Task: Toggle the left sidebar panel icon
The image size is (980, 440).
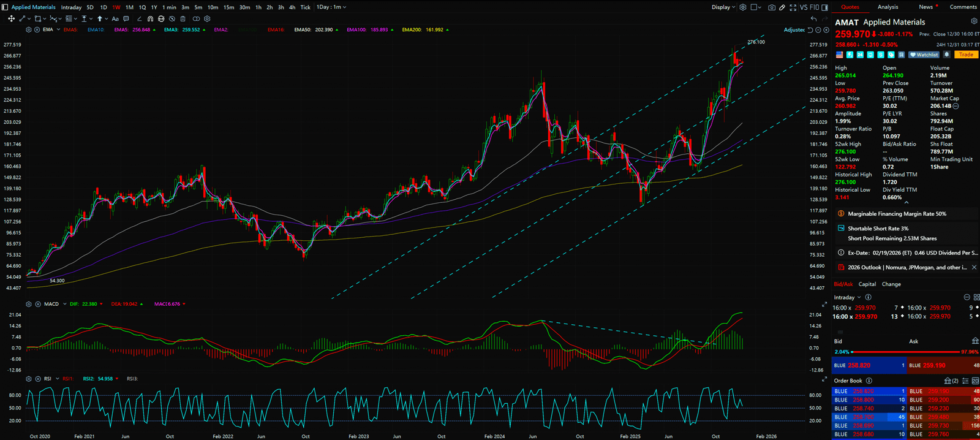Action: (5, 7)
